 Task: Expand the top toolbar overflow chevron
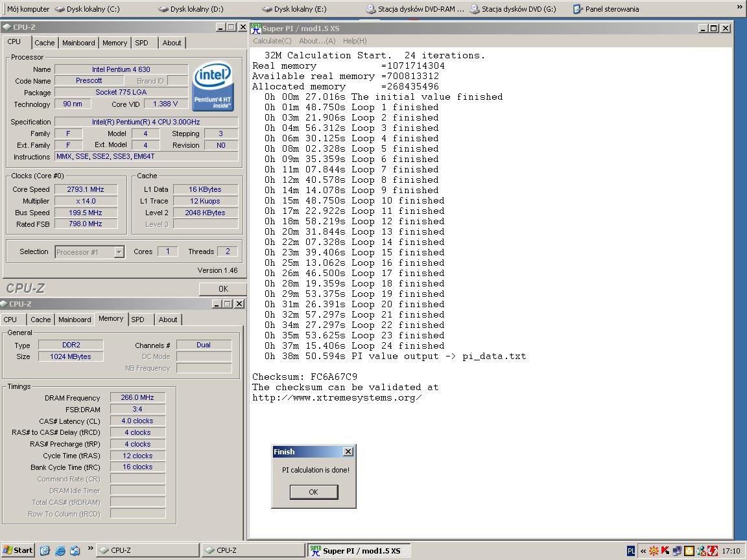[x=739, y=8]
